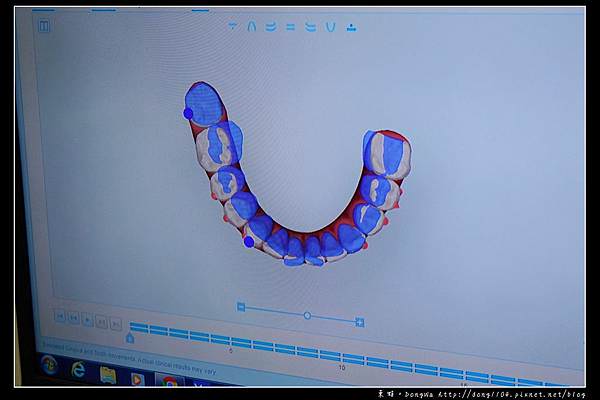Click the blue dot on the lower-left canine
Image resolution: width=600 pixels, height=400 pixels.
tap(249, 242)
